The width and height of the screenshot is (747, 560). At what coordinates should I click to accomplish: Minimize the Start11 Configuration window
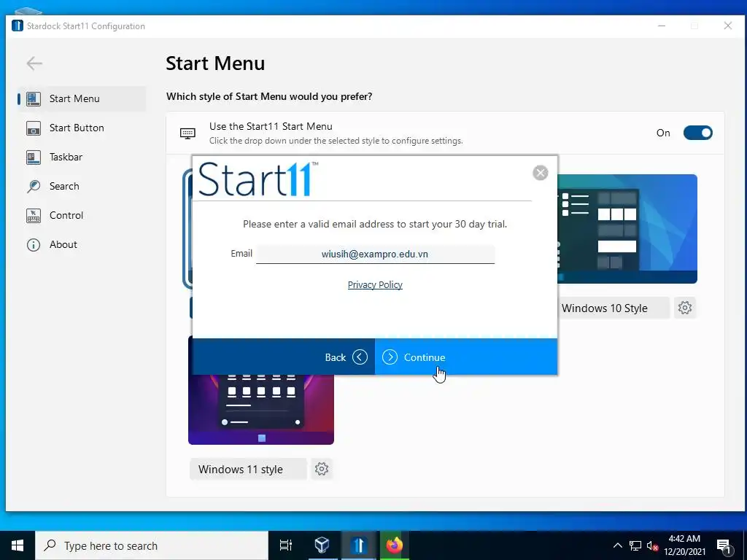click(662, 26)
